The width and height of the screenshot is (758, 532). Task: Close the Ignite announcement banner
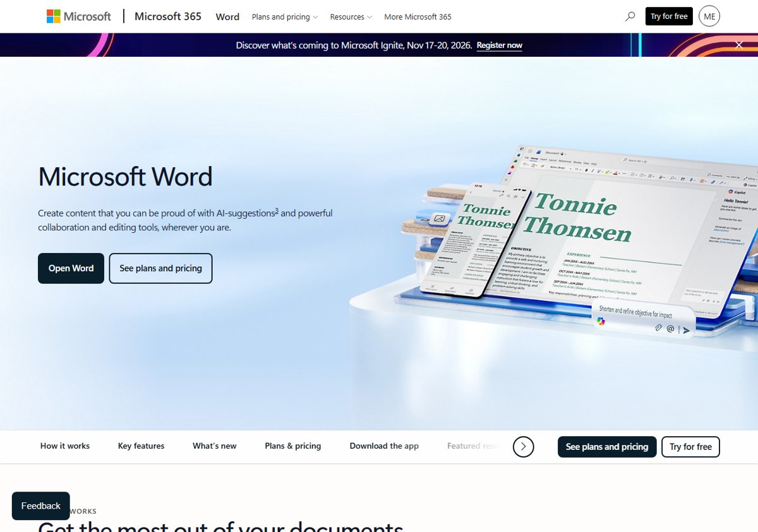(739, 45)
